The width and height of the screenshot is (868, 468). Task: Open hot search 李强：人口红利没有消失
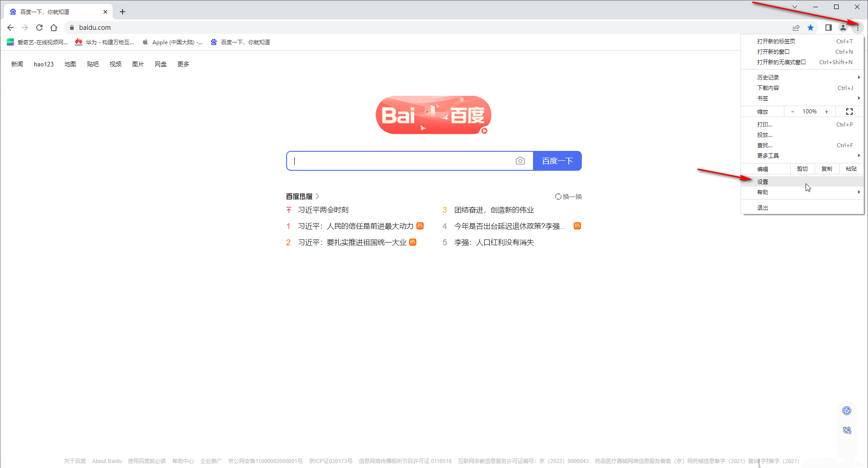click(x=494, y=243)
